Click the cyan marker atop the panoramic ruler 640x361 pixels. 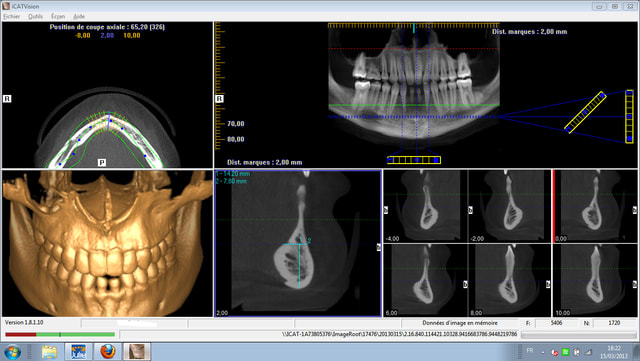[x=414, y=28]
